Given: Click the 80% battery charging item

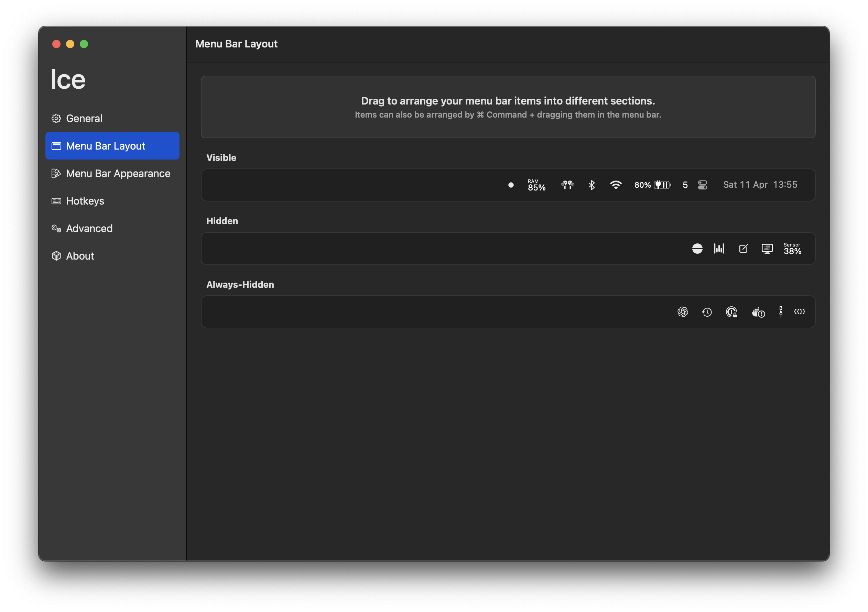Looking at the screenshot, I should [652, 185].
